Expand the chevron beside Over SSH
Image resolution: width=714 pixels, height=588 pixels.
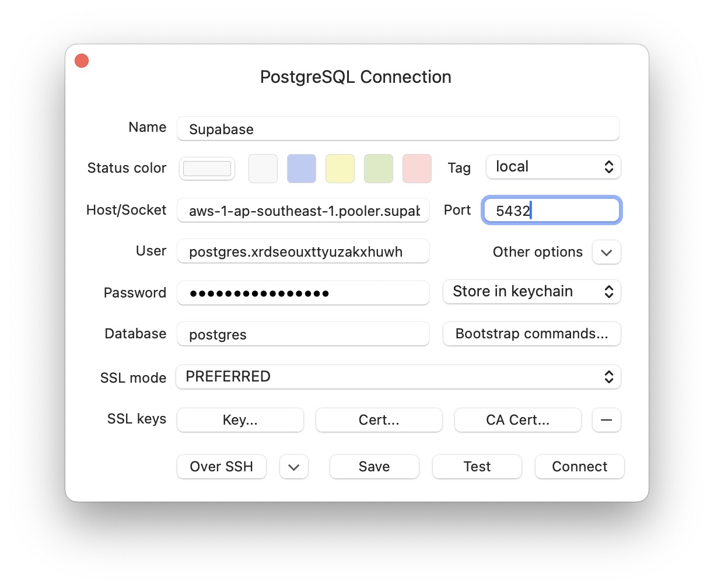pos(293,467)
